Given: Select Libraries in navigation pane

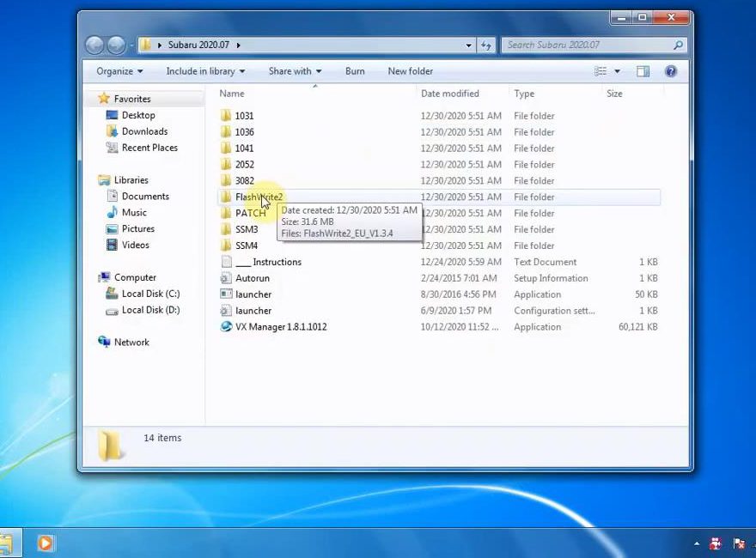Looking at the screenshot, I should 131,180.
